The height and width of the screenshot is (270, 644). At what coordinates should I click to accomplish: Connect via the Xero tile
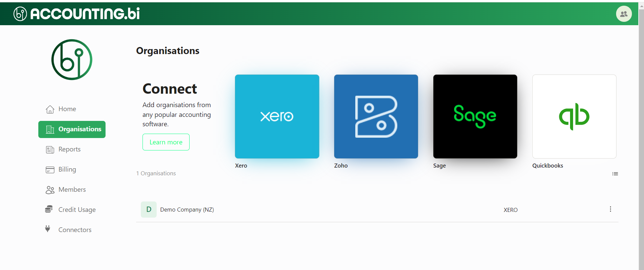coord(277,117)
